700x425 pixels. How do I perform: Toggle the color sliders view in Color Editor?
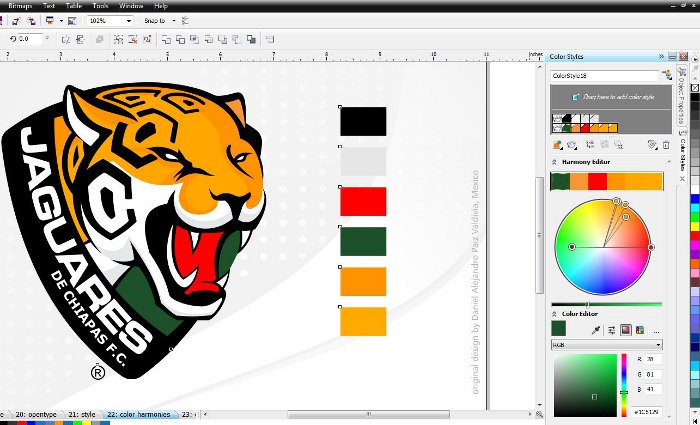[x=612, y=330]
